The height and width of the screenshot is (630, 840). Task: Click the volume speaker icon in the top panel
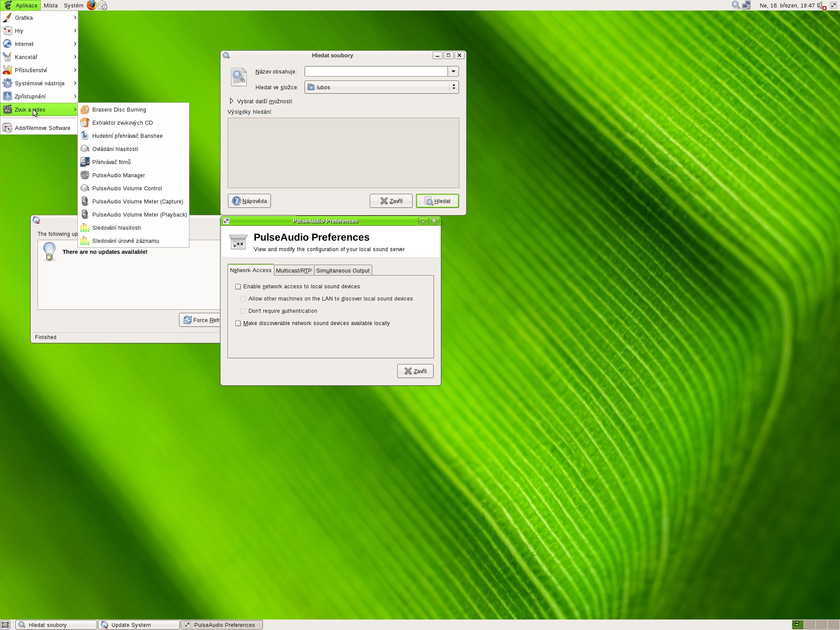click(x=821, y=5)
